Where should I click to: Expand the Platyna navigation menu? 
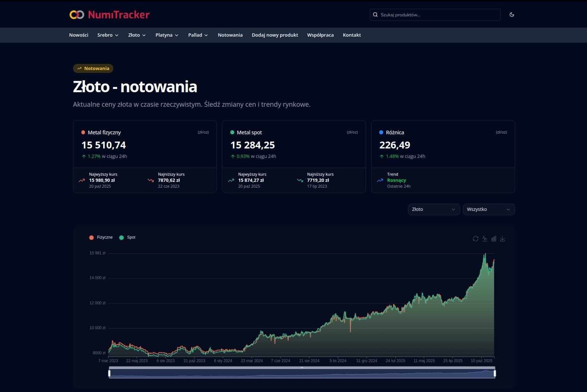[167, 35]
